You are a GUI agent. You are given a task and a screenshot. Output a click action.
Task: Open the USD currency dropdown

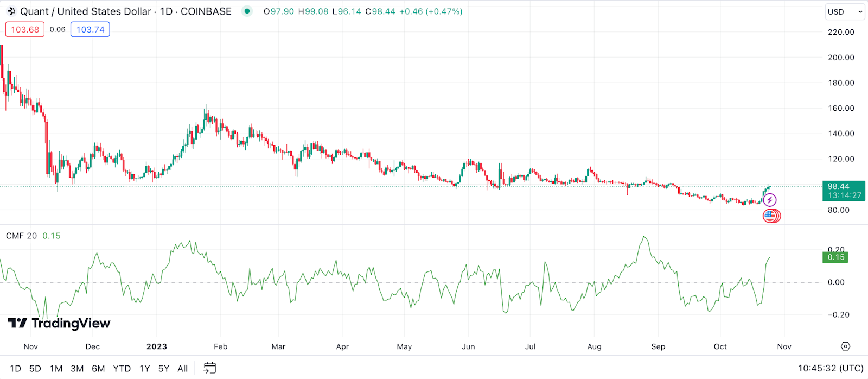click(845, 12)
